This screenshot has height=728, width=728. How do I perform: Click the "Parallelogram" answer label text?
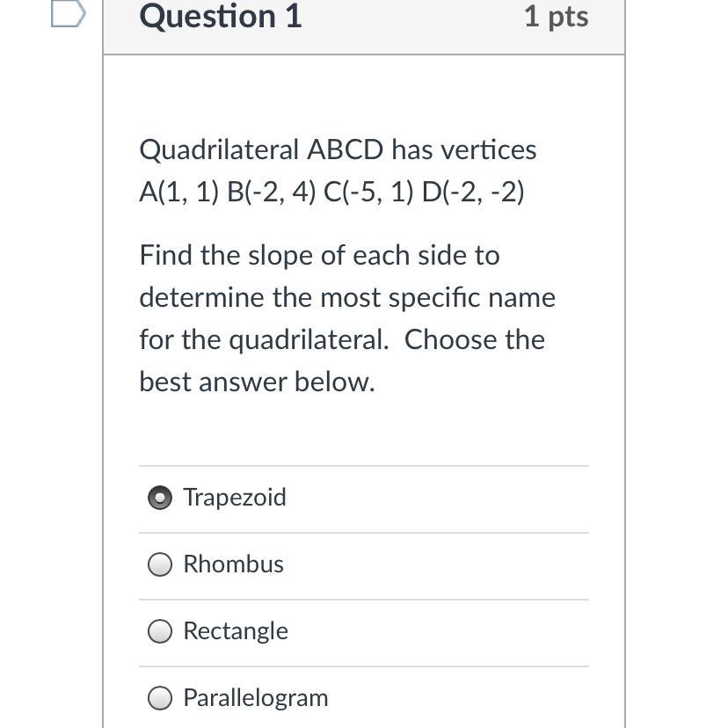(x=256, y=698)
